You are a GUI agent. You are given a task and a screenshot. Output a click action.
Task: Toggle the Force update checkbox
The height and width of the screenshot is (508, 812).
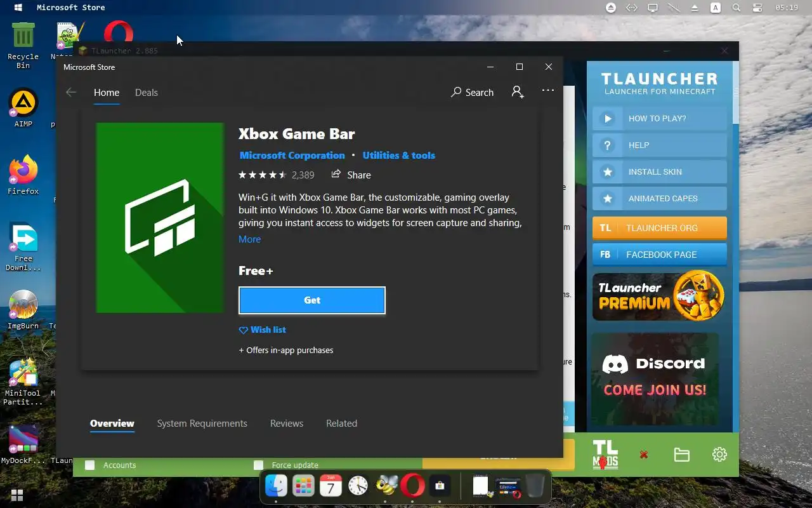(258, 465)
